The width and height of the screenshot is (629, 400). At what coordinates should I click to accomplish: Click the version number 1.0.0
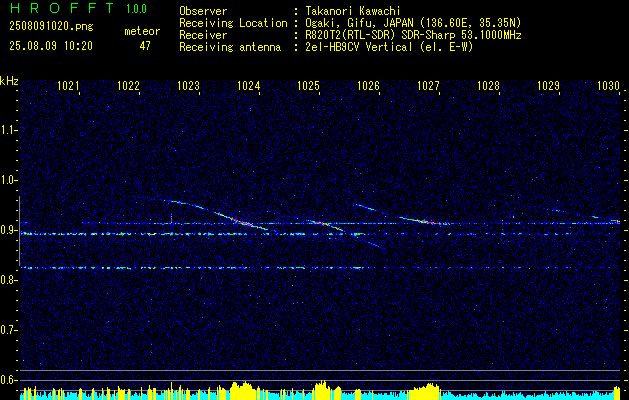[x=136, y=9]
